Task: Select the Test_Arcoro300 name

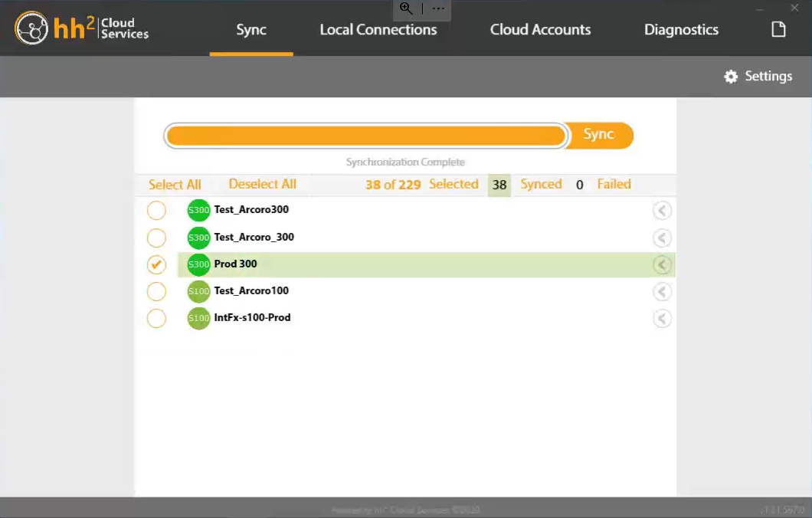Action: pyautogui.click(x=251, y=209)
